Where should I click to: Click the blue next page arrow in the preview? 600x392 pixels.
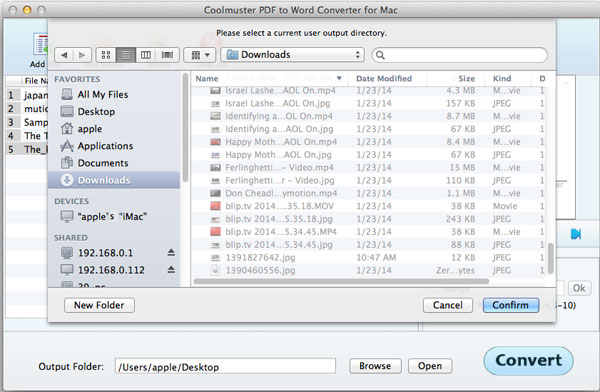[x=576, y=234]
